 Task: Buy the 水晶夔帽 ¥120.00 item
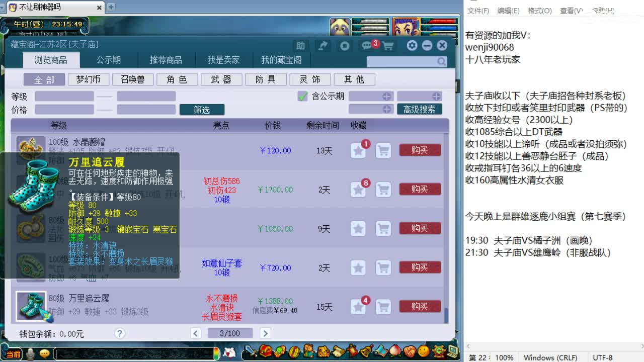point(420,150)
